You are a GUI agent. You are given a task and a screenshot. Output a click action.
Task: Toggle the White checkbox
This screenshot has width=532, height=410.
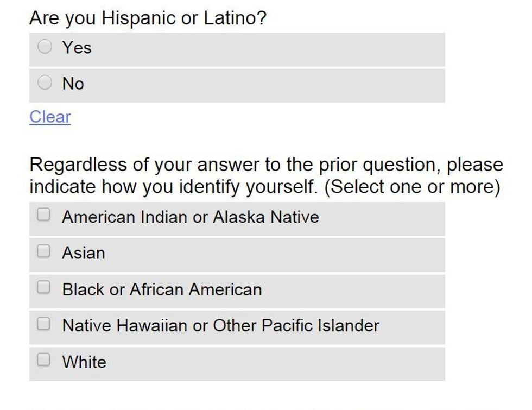(x=43, y=360)
